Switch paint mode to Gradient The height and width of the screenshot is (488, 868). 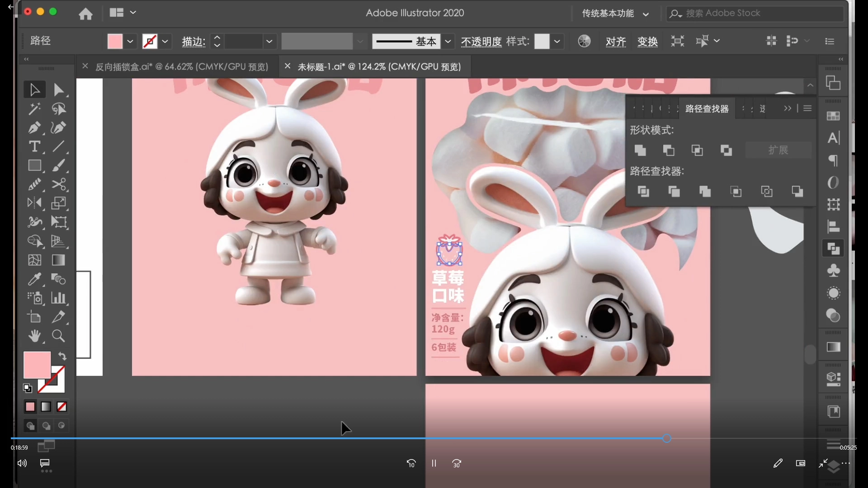tap(46, 407)
